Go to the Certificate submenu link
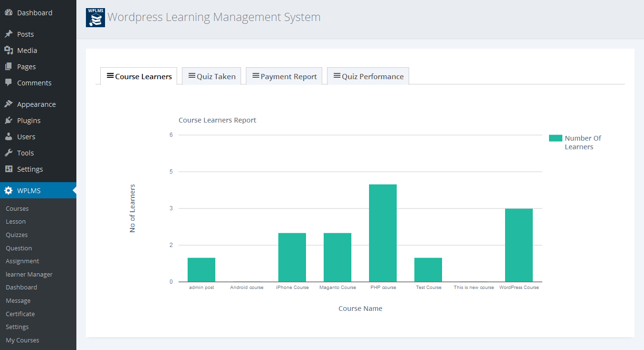This screenshot has width=644, height=350. tap(20, 314)
